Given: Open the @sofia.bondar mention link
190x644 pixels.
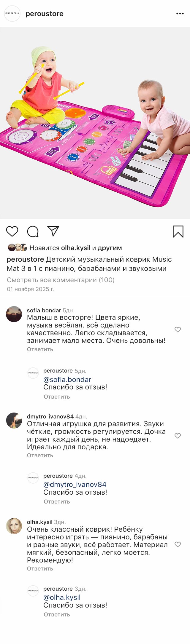Looking at the screenshot, I should 67,380.
